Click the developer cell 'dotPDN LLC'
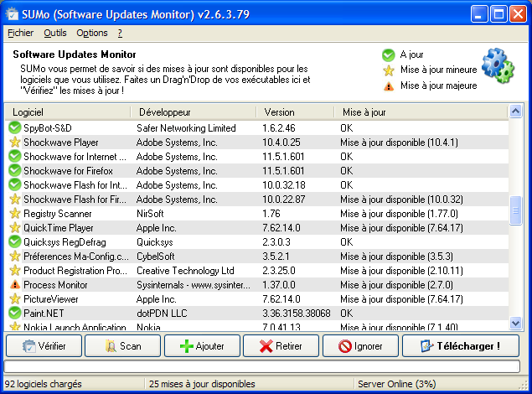 coord(162,314)
